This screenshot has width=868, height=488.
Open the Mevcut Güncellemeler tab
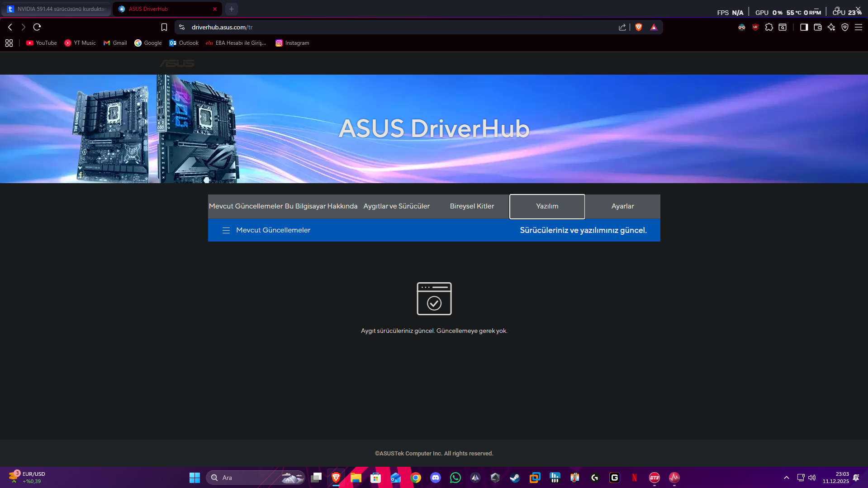pyautogui.click(x=246, y=206)
